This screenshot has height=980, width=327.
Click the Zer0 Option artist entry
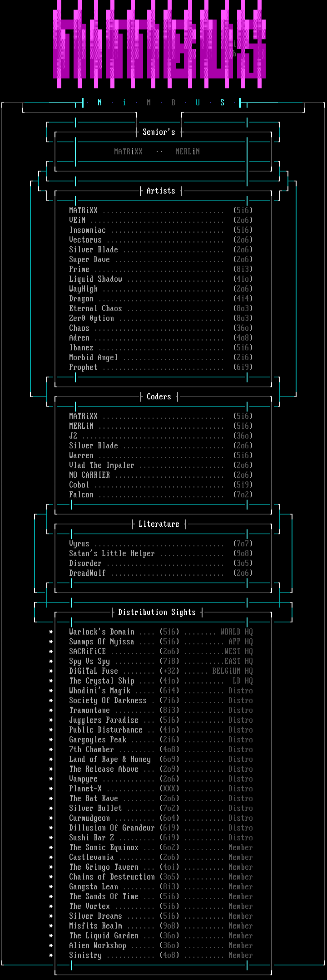[x=91, y=318]
